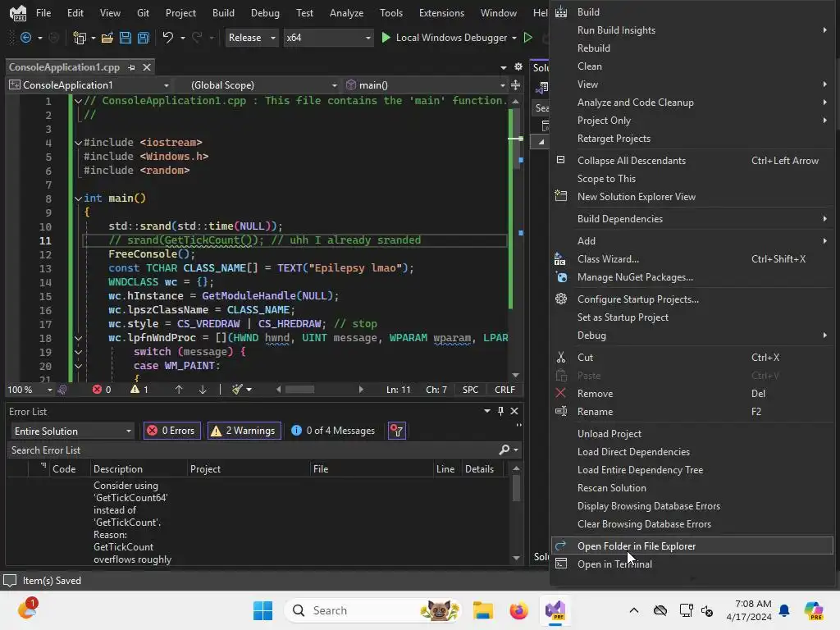Collapse the int main() code block
This screenshot has width=840, height=630.
[x=78, y=199]
